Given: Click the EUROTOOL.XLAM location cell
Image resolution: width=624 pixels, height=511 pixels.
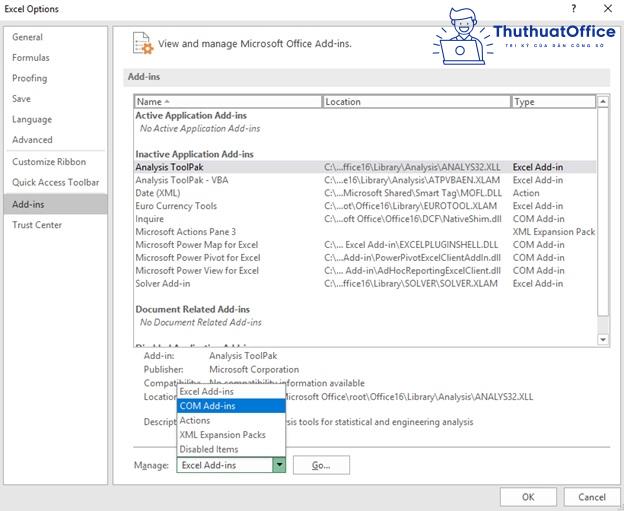Looking at the screenshot, I should [410, 206].
